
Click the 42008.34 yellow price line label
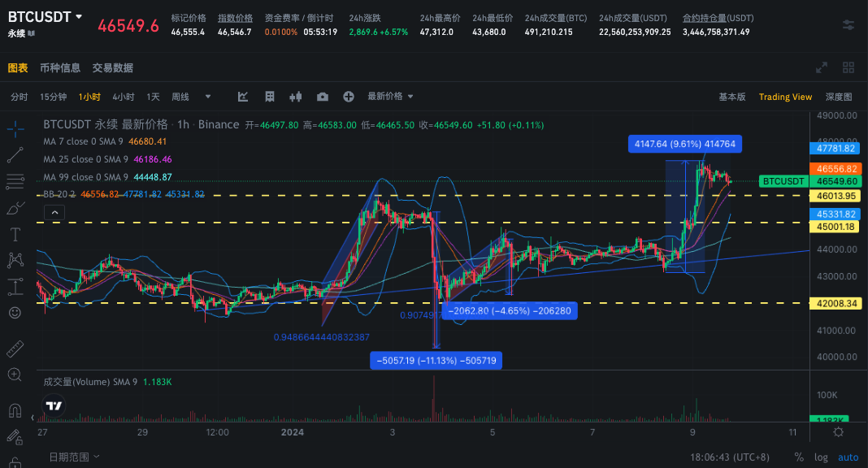pos(835,303)
